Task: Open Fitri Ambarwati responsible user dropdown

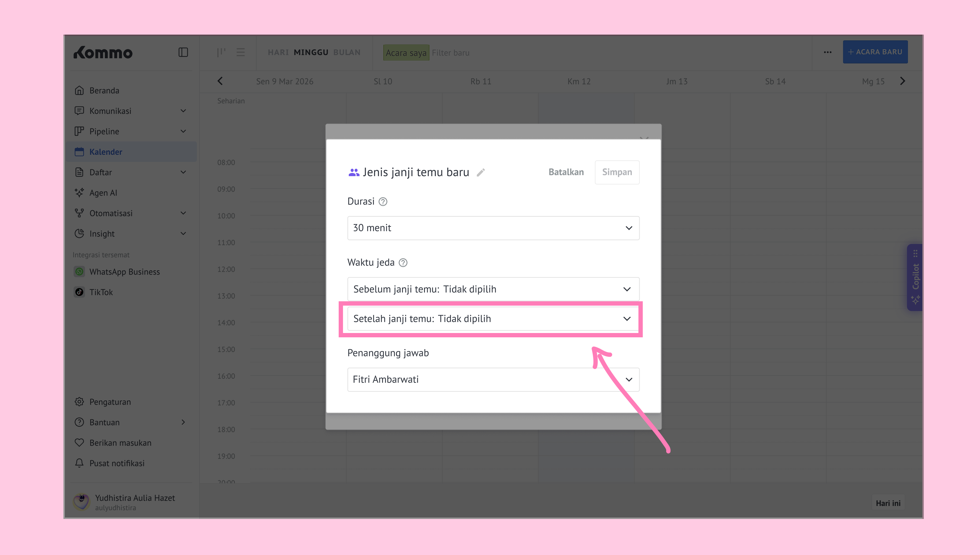Action: [x=493, y=379]
